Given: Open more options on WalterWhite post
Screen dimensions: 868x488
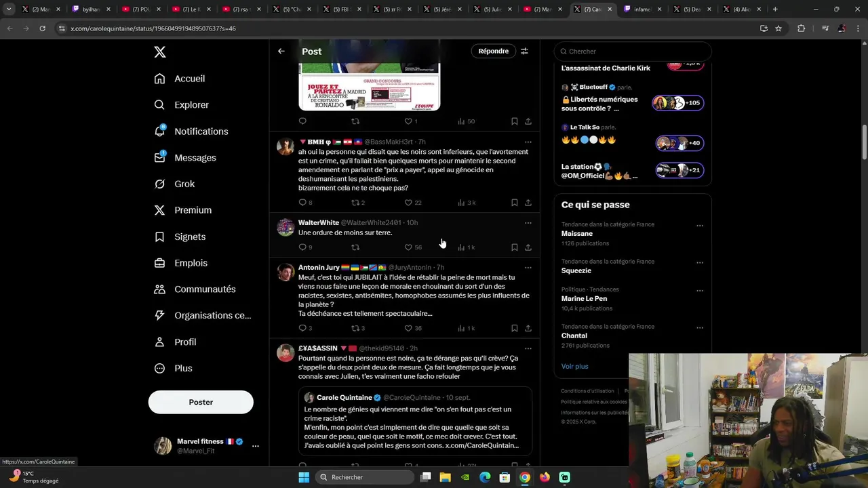Looking at the screenshot, I should [528, 223].
